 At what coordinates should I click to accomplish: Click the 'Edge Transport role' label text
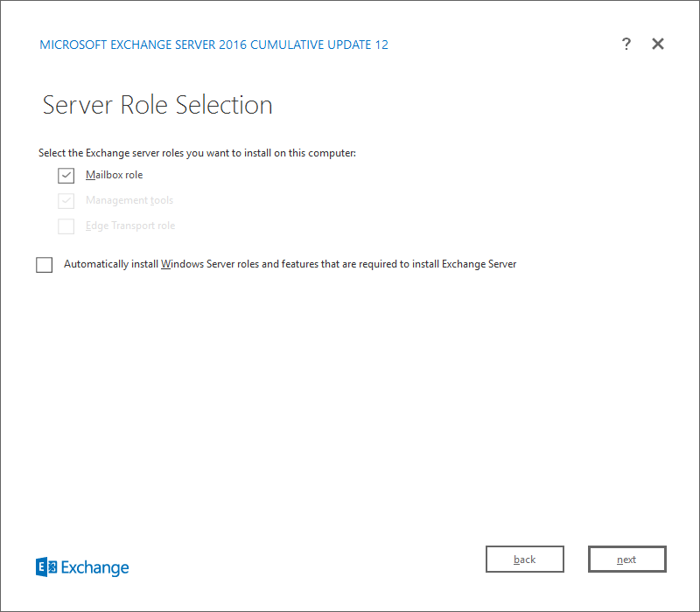pos(130,226)
